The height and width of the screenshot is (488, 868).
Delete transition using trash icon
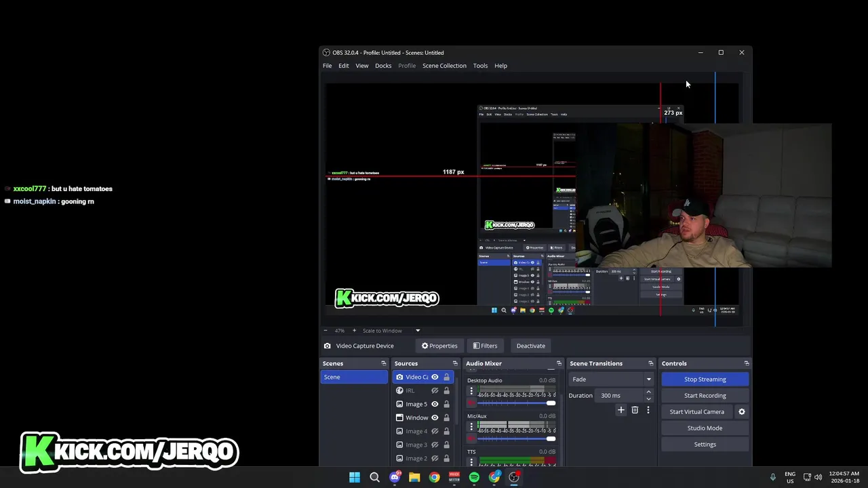pos(635,410)
